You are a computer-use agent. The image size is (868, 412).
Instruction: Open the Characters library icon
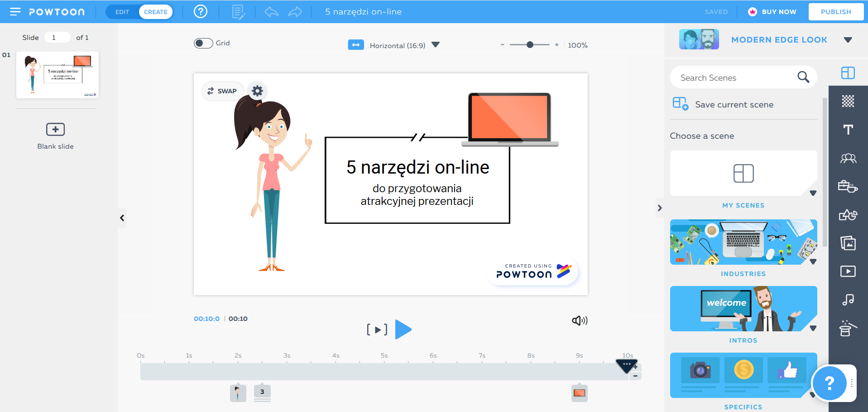pos(848,158)
